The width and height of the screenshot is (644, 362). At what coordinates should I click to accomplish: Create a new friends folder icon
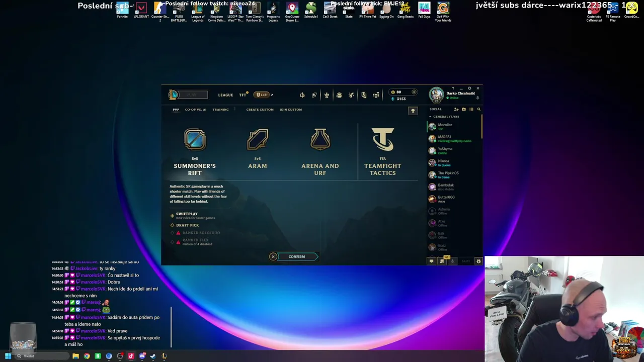coord(464,109)
